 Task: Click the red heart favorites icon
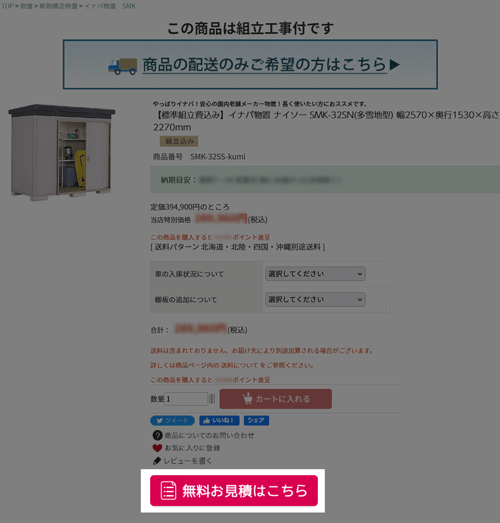point(157,448)
